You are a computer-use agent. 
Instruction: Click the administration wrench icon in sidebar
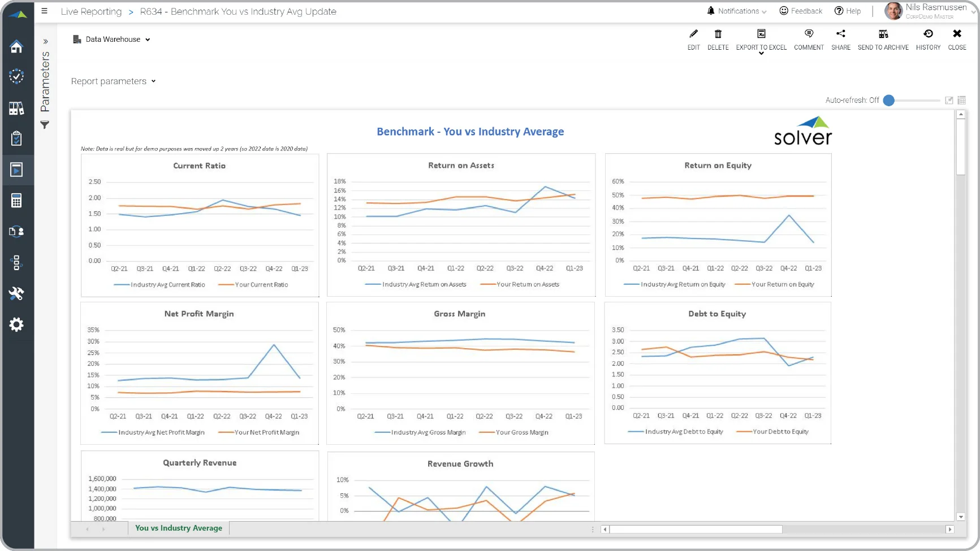coord(17,293)
